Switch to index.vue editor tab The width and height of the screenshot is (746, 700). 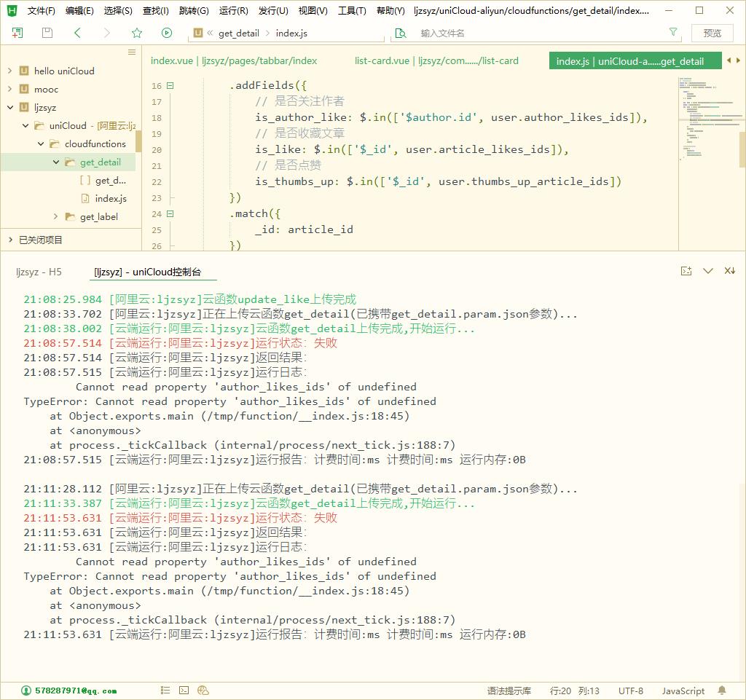(x=234, y=61)
